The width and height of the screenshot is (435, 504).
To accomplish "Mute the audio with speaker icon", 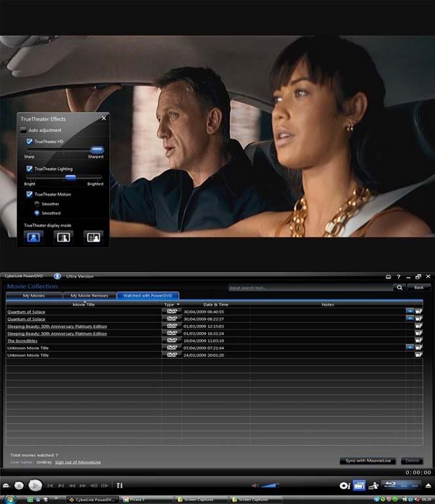I will click(255, 486).
